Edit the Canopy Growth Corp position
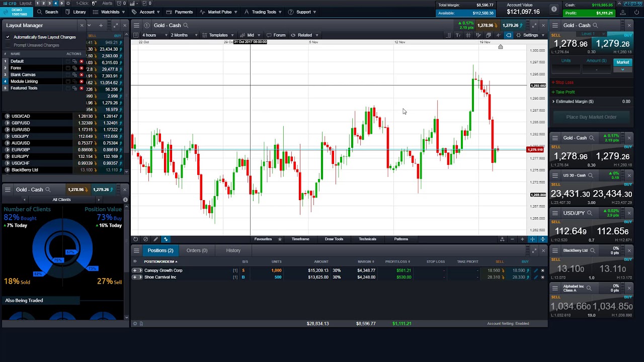 (536, 270)
